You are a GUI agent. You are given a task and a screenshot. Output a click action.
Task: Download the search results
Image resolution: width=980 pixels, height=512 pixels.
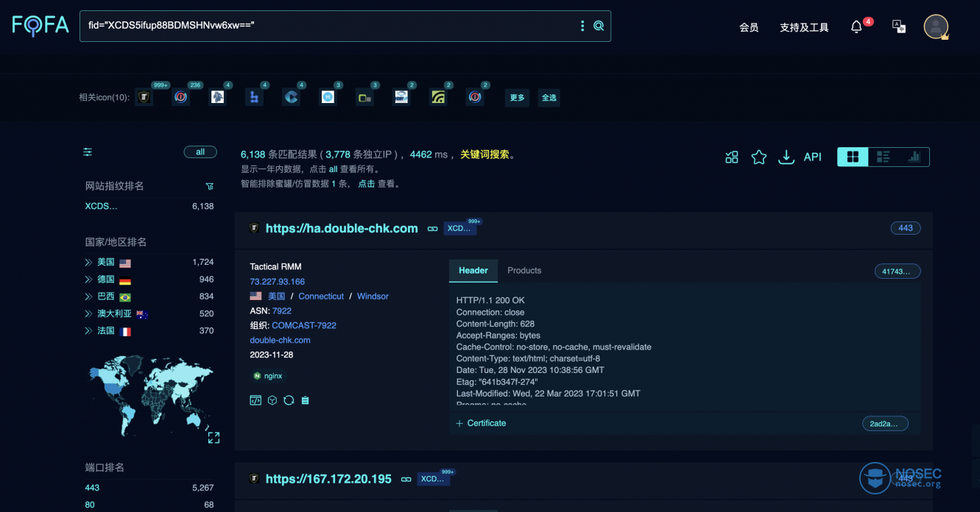[786, 157]
